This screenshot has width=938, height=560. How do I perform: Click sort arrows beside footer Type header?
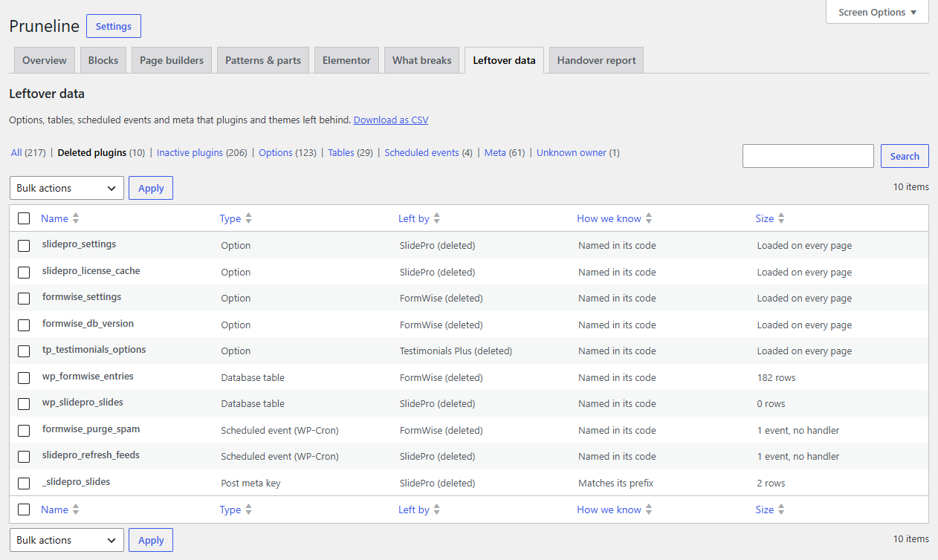click(248, 509)
